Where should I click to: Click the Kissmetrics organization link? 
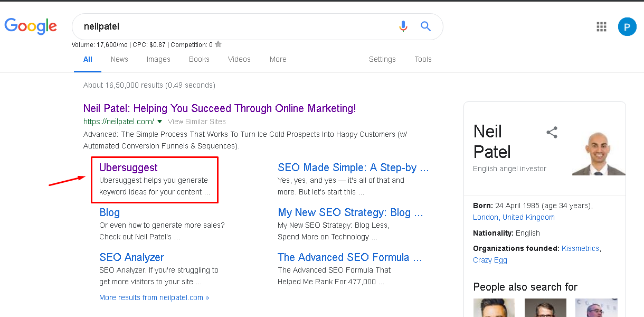[580, 248]
